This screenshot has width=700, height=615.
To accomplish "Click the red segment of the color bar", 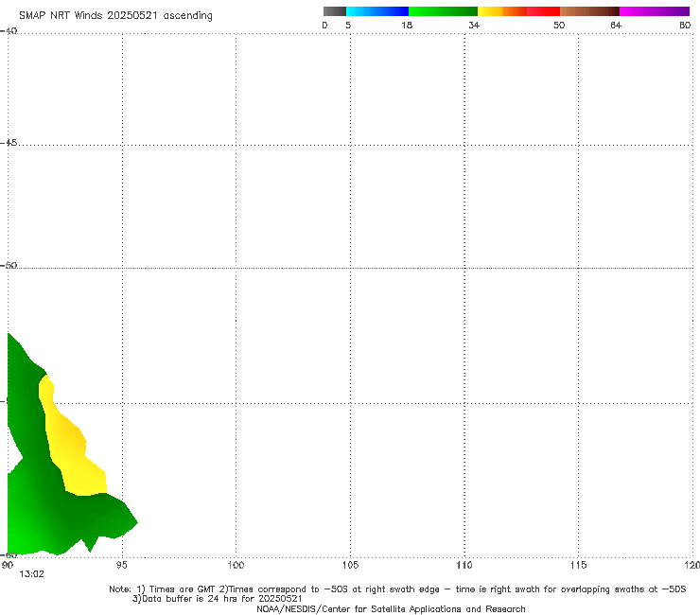I will (543, 11).
